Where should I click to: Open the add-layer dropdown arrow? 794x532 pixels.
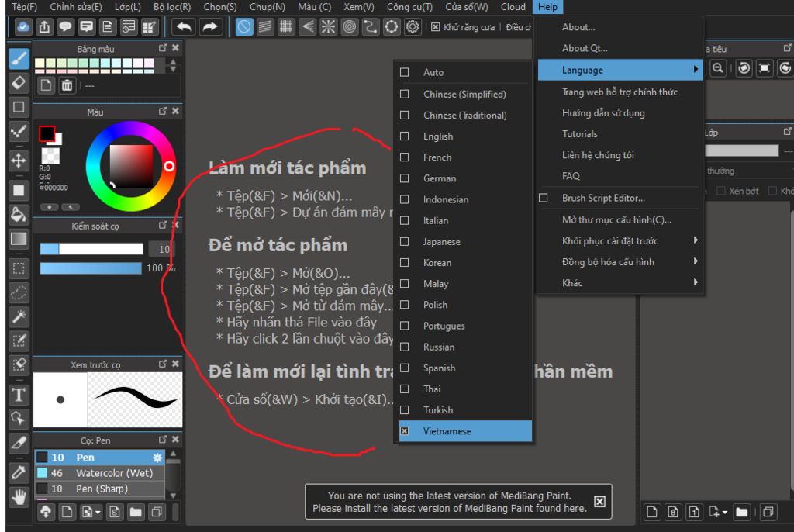[x=725, y=513]
